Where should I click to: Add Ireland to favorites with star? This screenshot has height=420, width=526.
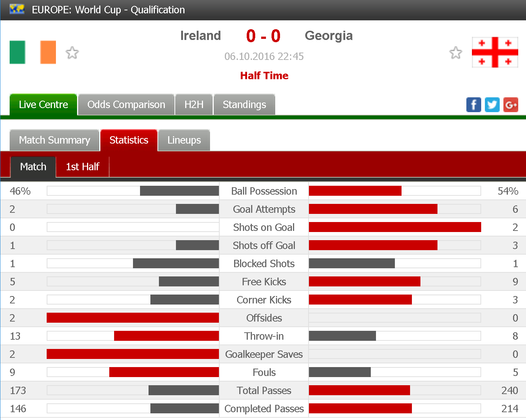point(72,53)
